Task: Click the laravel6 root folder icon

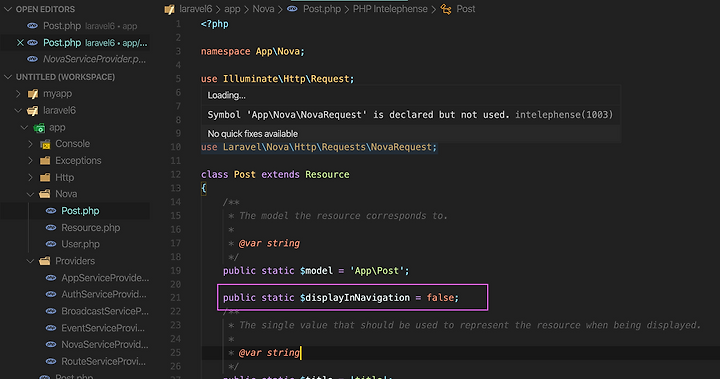Action: click(x=33, y=111)
